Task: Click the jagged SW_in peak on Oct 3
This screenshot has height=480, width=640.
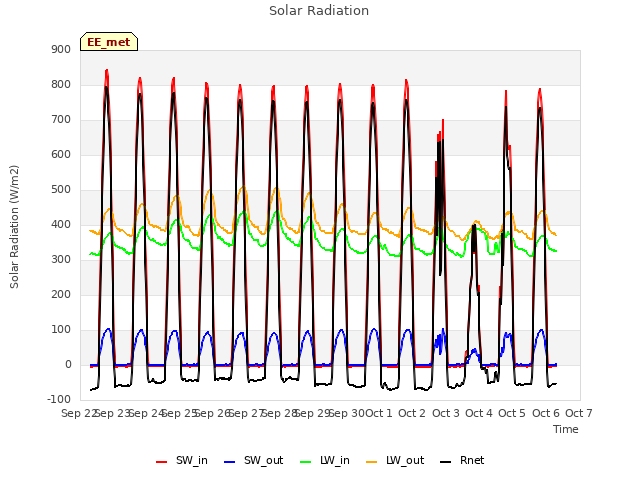Action: click(443, 121)
